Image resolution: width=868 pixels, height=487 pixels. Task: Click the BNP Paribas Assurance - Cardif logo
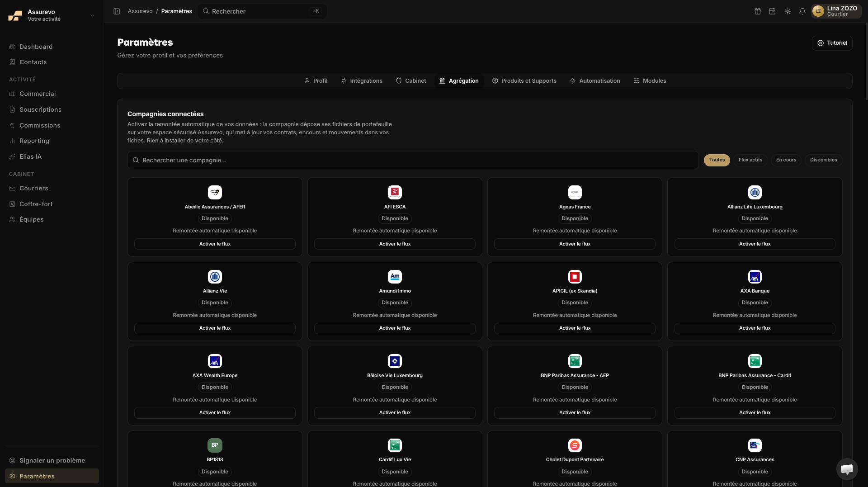[x=755, y=361]
